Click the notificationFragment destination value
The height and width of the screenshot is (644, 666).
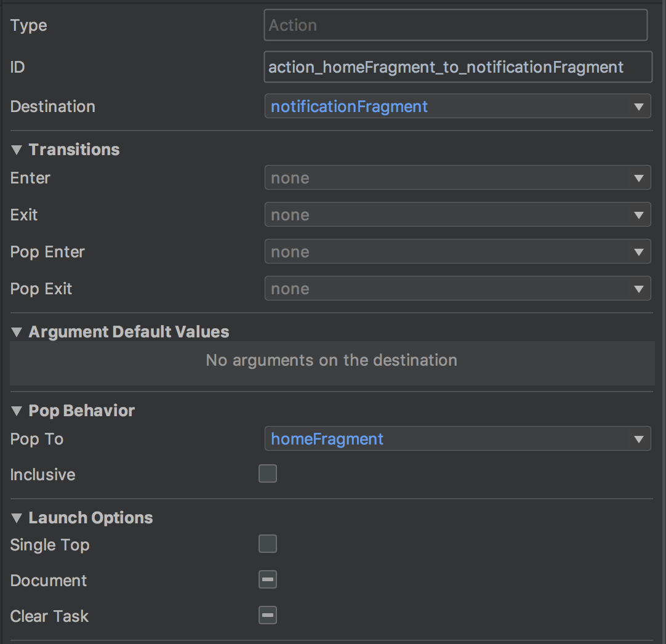pyautogui.click(x=350, y=107)
